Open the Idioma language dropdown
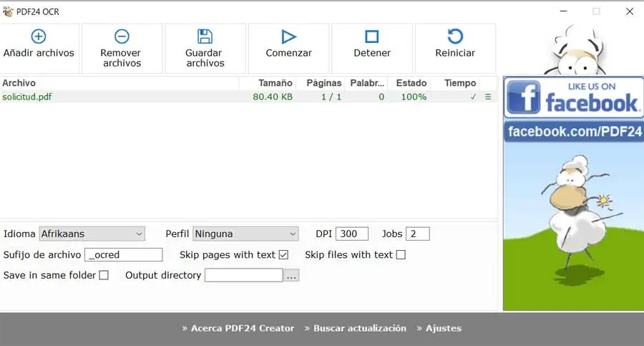The width and height of the screenshot is (644, 346). [x=92, y=234]
